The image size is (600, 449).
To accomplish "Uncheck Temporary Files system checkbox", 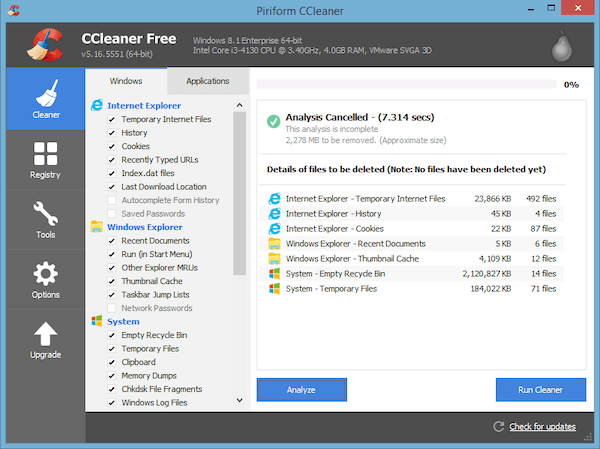I will [112, 349].
